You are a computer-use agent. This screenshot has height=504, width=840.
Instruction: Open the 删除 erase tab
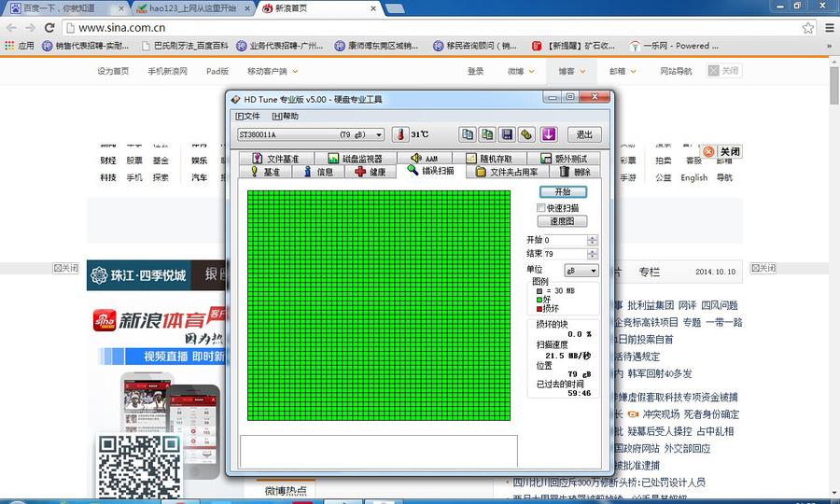(x=575, y=172)
